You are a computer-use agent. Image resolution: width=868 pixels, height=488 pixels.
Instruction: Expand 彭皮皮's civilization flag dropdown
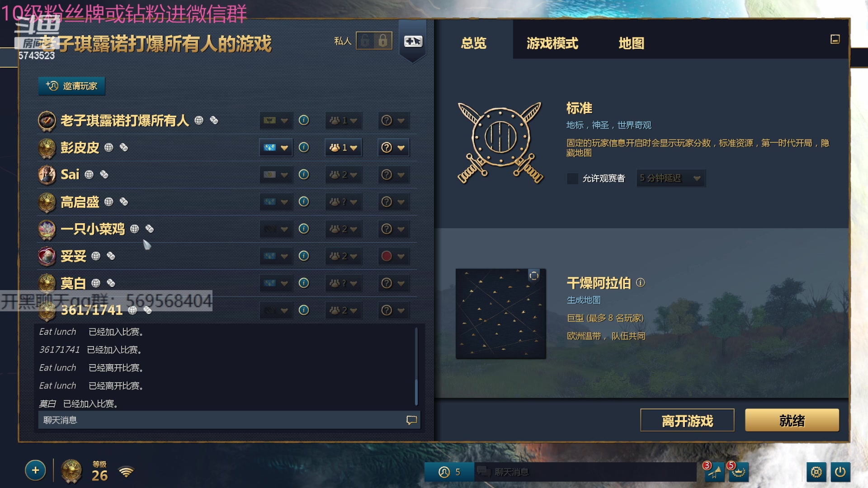tap(276, 147)
